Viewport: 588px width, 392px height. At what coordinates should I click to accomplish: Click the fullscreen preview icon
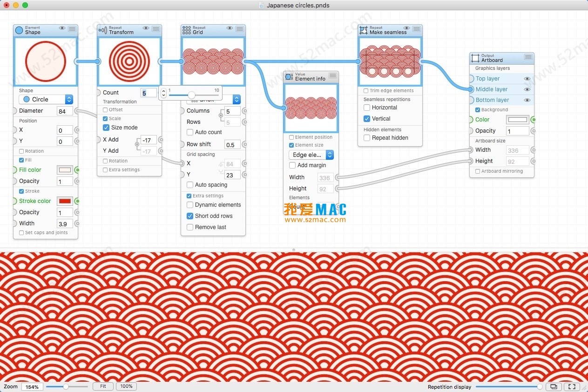(x=572, y=386)
